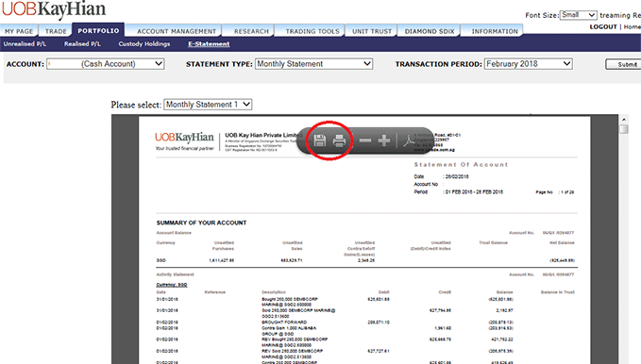Viewport: 641px width, 364px height.
Task: Zoom in with the plus icon
Action: 384,141
